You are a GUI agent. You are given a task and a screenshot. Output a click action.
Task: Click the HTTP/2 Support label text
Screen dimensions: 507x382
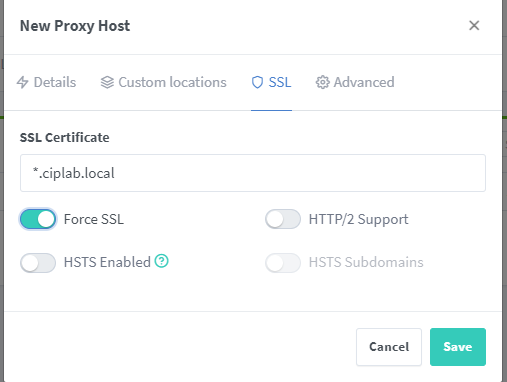point(358,219)
